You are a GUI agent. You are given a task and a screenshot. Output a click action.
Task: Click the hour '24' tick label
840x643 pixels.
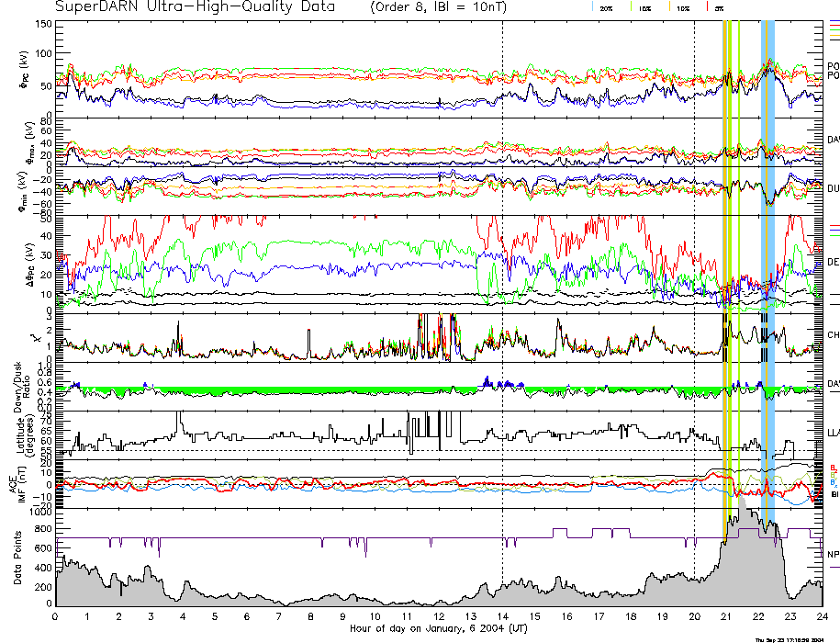(x=823, y=616)
